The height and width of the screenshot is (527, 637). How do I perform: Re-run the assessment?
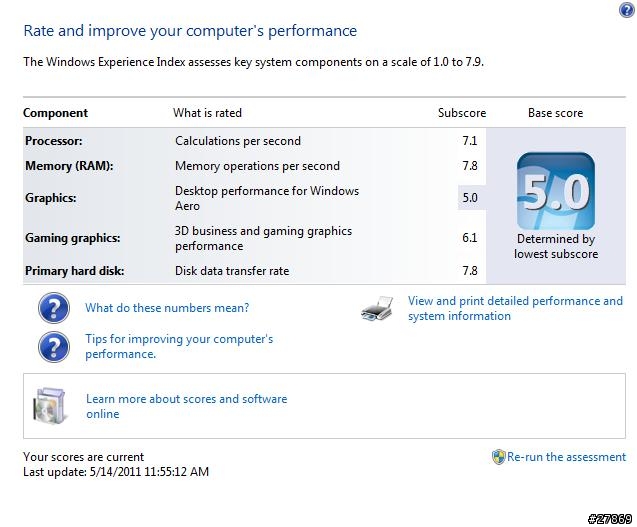pos(566,457)
